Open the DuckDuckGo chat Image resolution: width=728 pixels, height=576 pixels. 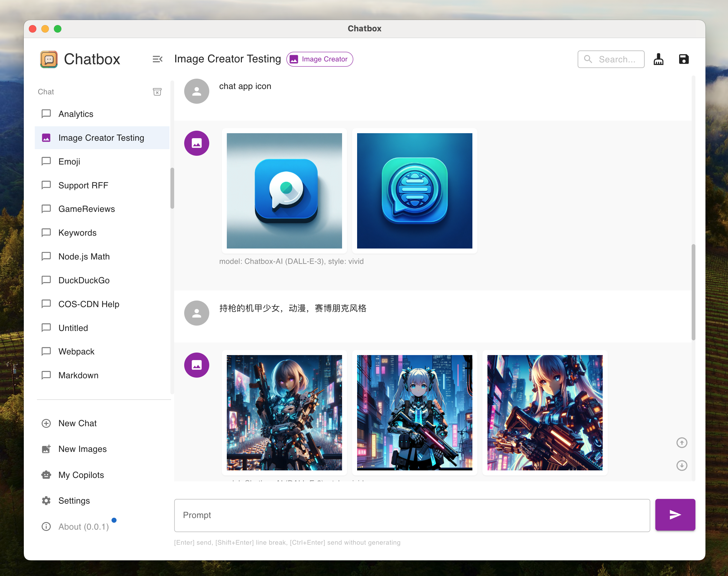coord(102,280)
